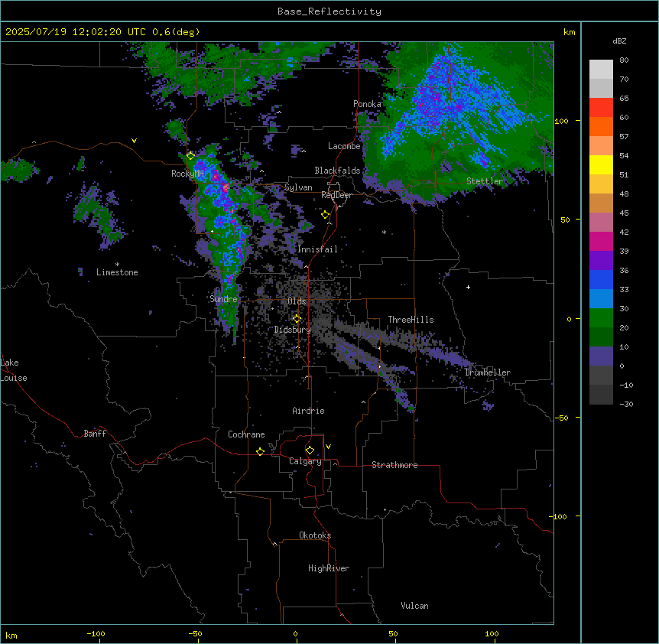This screenshot has width=659, height=644.
Task: Click the RedDeer city label
Action: (x=336, y=195)
